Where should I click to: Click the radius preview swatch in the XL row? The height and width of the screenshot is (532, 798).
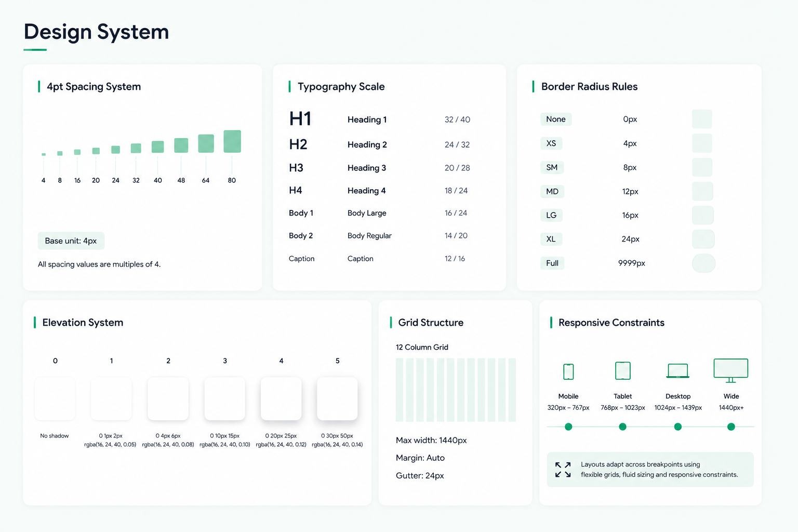703,239
